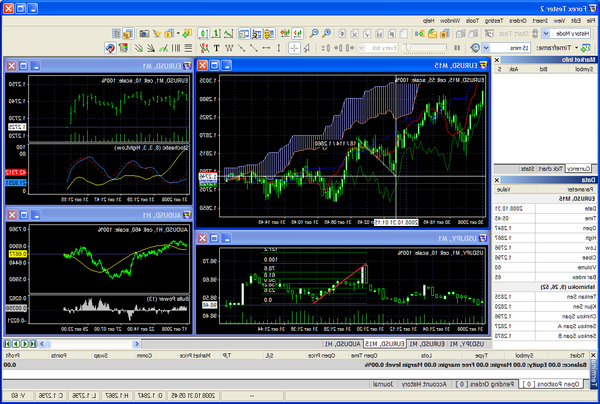Click the Tenkan Sen row in Data panel
Screen dimensions: 600x404
[546, 296]
